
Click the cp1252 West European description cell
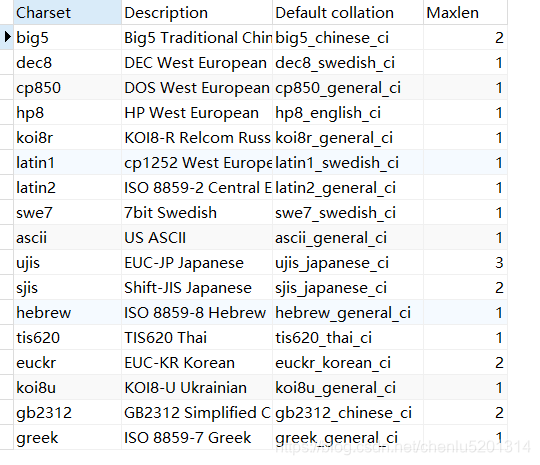pyautogui.click(x=197, y=162)
